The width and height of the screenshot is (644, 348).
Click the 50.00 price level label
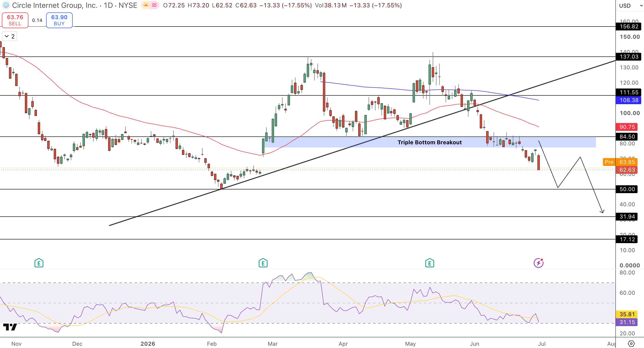point(627,189)
